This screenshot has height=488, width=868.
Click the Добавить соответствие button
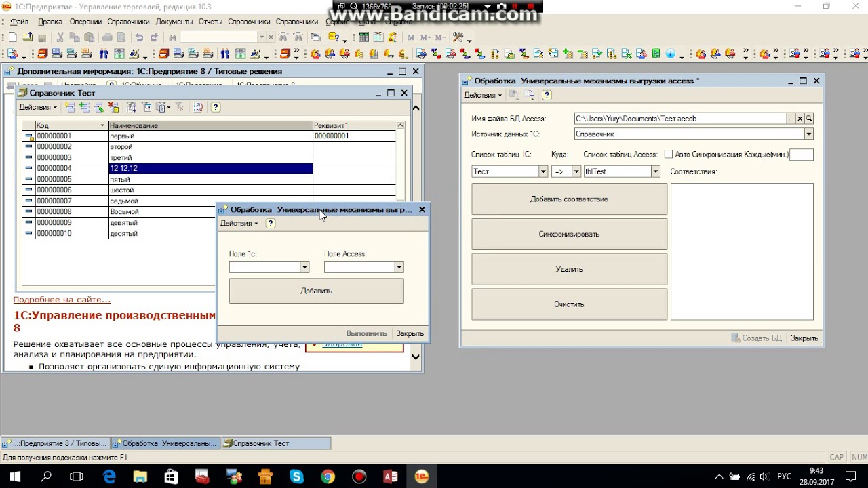(569, 199)
